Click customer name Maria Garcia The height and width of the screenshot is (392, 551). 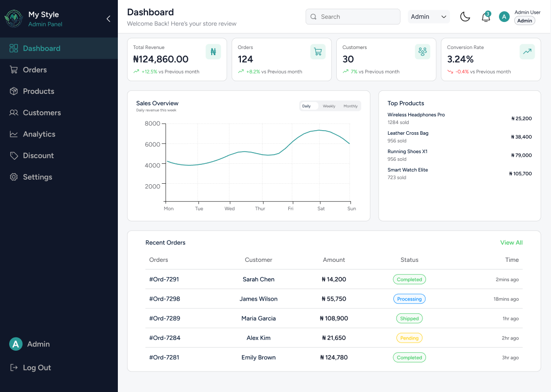point(258,318)
